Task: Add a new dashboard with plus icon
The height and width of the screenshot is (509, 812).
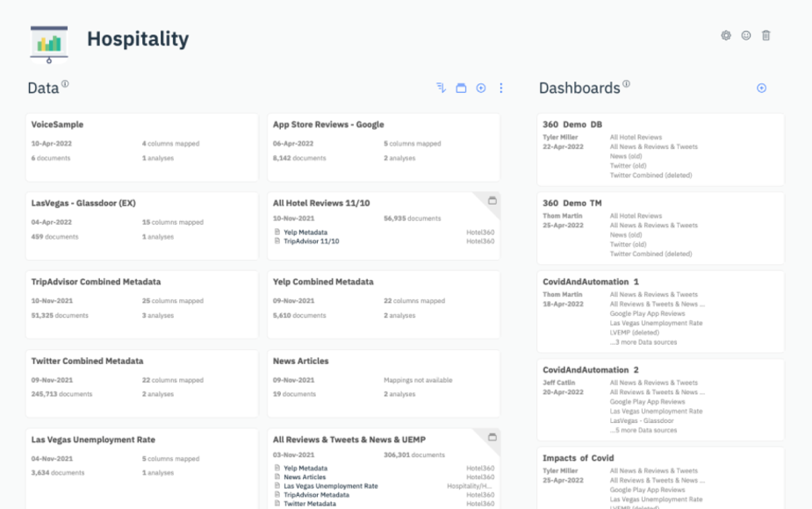Action: tap(761, 88)
